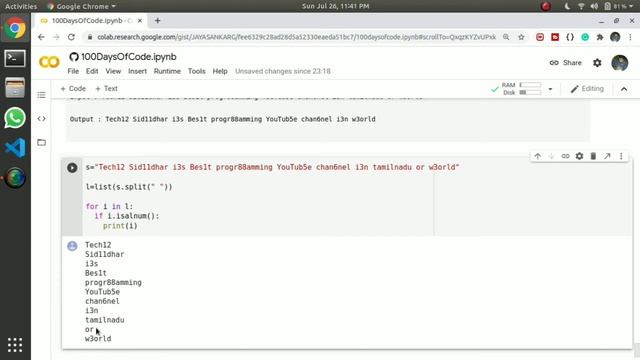Open Chrome three-dot menu
Image resolution: width=640 pixels, height=360 pixels.
pyautogui.click(x=631, y=37)
